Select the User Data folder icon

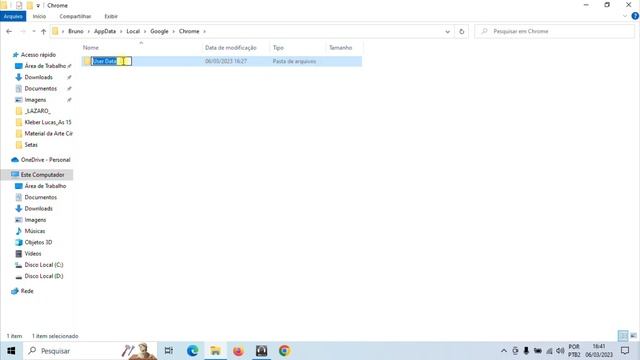pos(87,61)
